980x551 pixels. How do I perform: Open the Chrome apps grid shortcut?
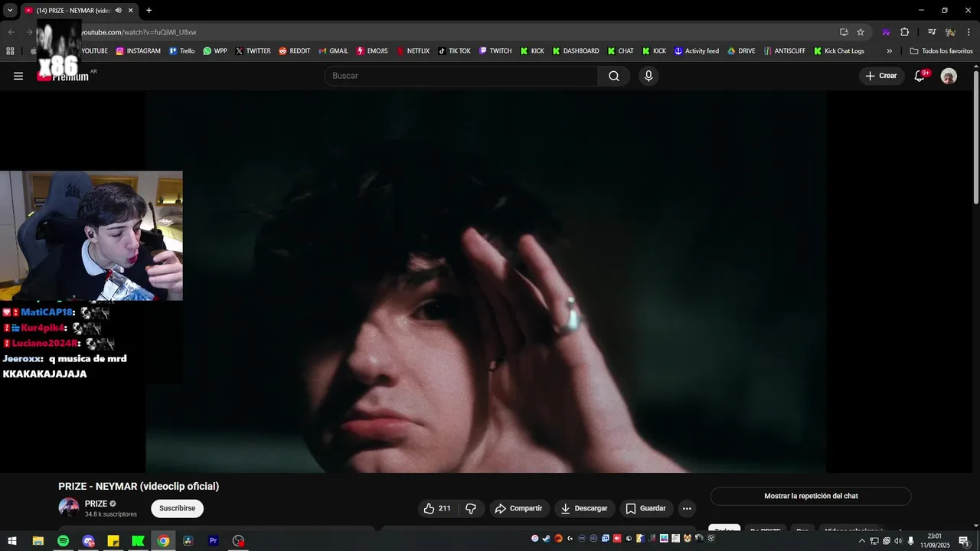(x=10, y=51)
